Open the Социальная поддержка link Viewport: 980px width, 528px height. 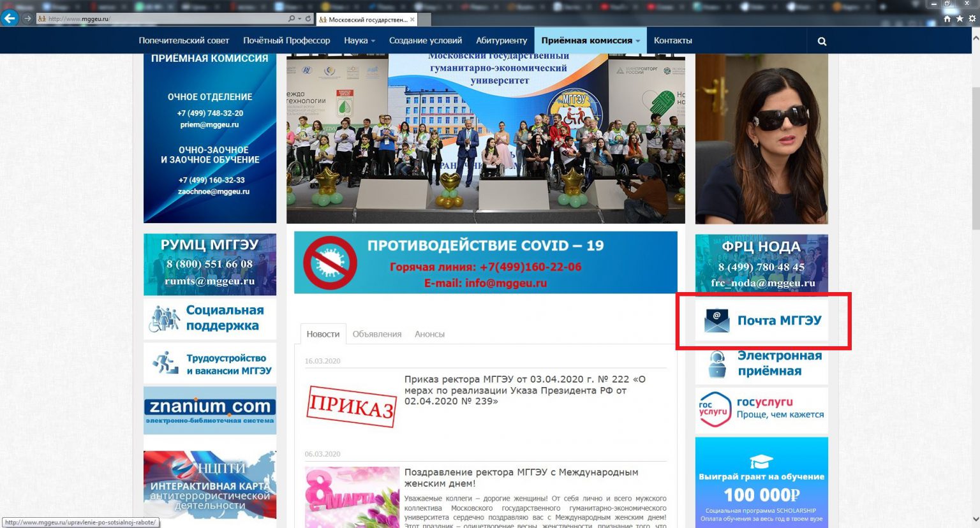click(210, 318)
